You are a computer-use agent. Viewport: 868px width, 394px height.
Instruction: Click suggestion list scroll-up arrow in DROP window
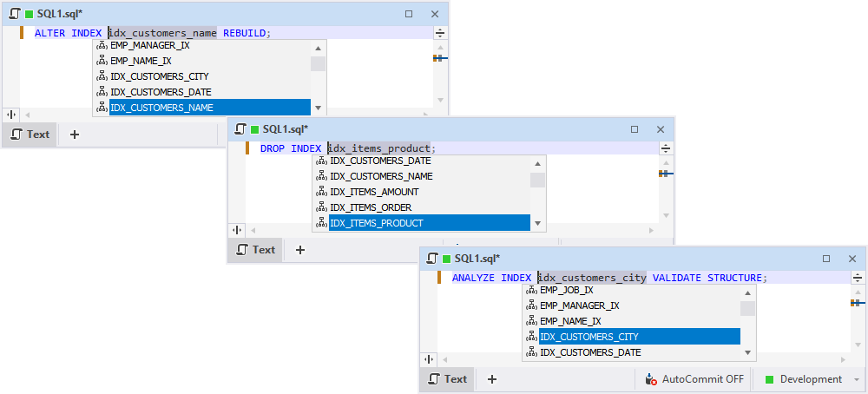(x=537, y=163)
